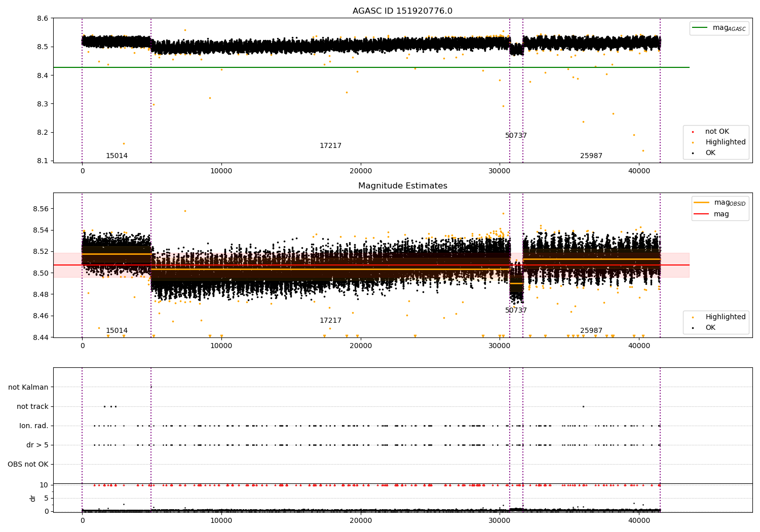Viewport: 760px width, 532px height.
Task: Click OBSID label '50737' in Magnitude Estimates plot
Action: coord(516,311)
